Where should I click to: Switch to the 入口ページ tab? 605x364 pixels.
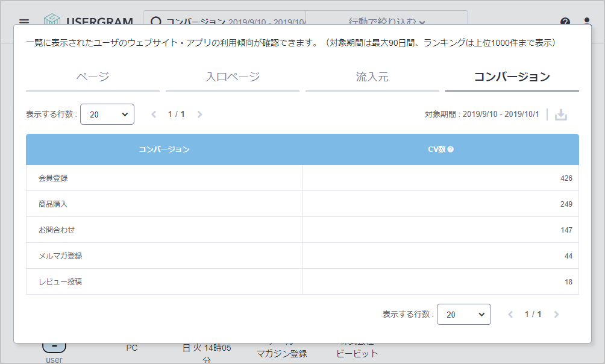point(233,77)
